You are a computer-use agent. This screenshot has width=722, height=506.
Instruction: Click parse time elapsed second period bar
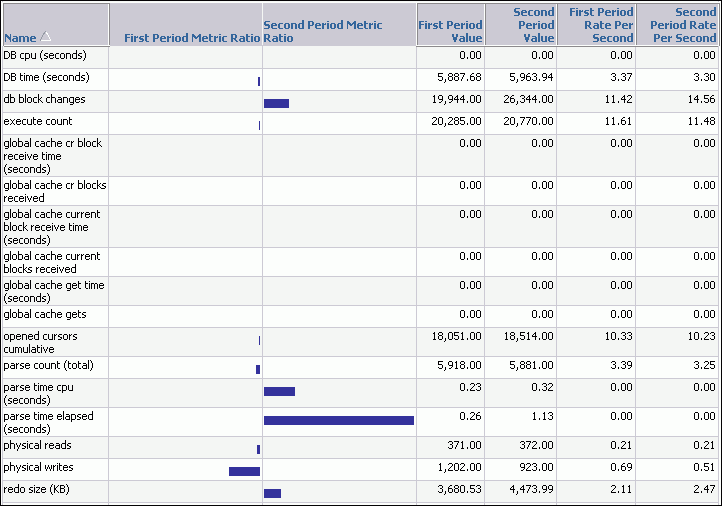click(338, 421)
